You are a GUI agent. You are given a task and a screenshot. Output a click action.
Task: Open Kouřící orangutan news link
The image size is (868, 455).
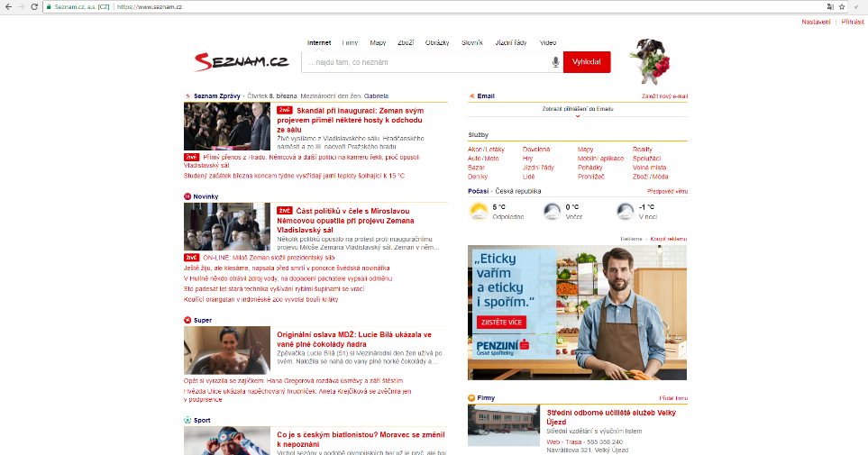click(x=260, y=299)
